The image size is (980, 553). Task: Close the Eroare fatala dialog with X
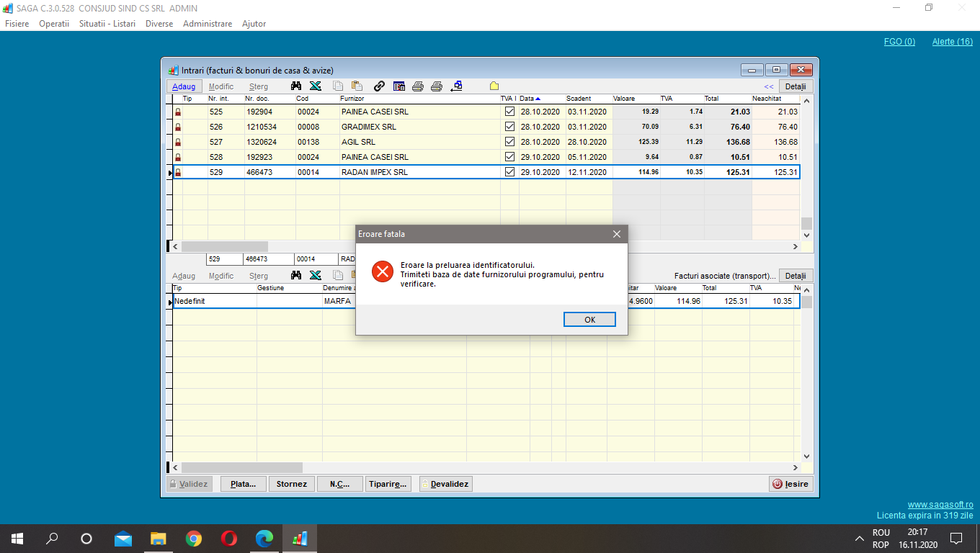coord(616,234)
